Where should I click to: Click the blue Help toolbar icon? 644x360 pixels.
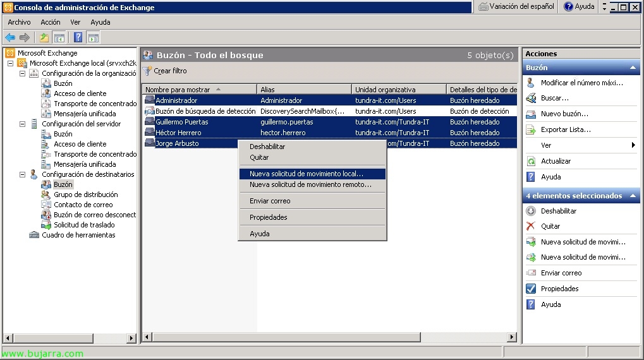pyautogui.click(x=78, y=38)
